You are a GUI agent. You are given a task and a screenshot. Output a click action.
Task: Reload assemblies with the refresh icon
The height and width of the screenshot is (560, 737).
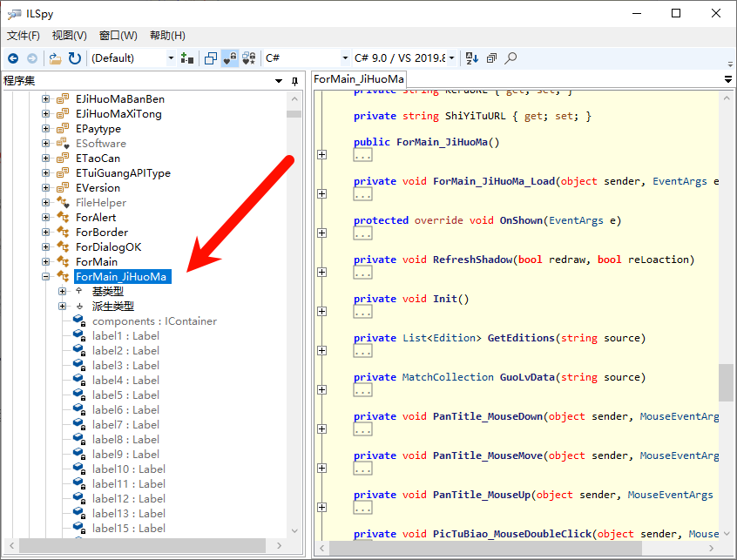tap(75, 58)
